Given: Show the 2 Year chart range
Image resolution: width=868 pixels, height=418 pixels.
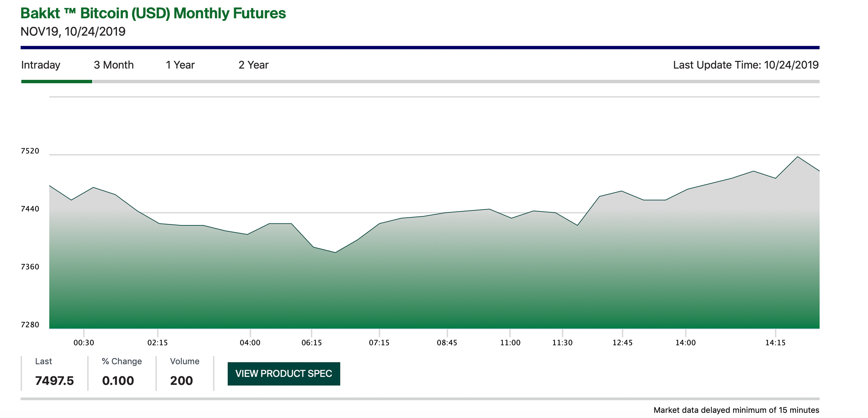Looking at the screenshot, I should 253,65.
